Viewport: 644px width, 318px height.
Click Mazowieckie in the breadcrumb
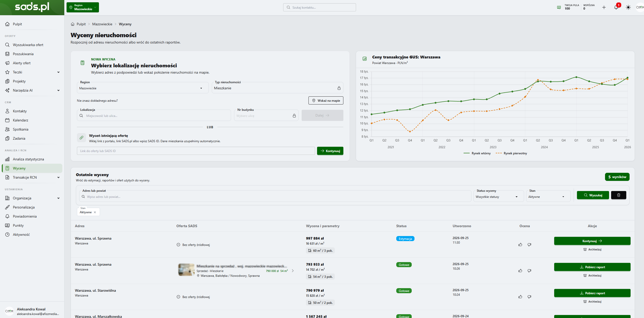[x=102, y=24]
